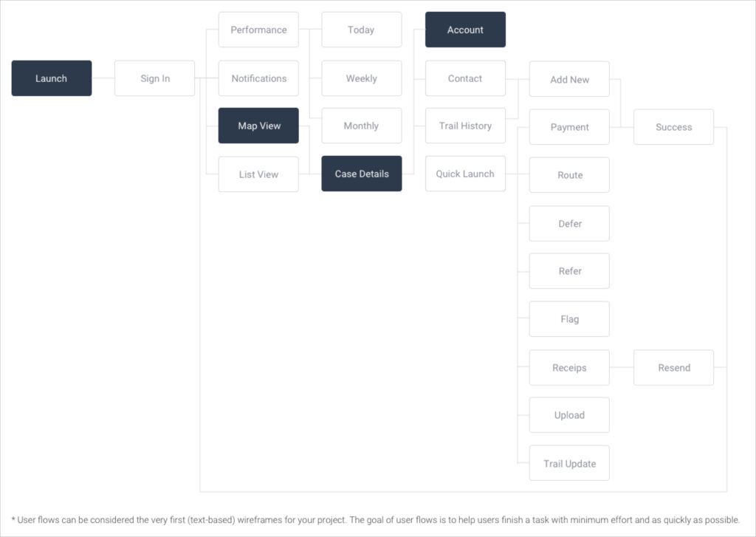This screenshot has width=756, height=537.
Task: Click the Notifications box
Action: click(x=258, y=78)
